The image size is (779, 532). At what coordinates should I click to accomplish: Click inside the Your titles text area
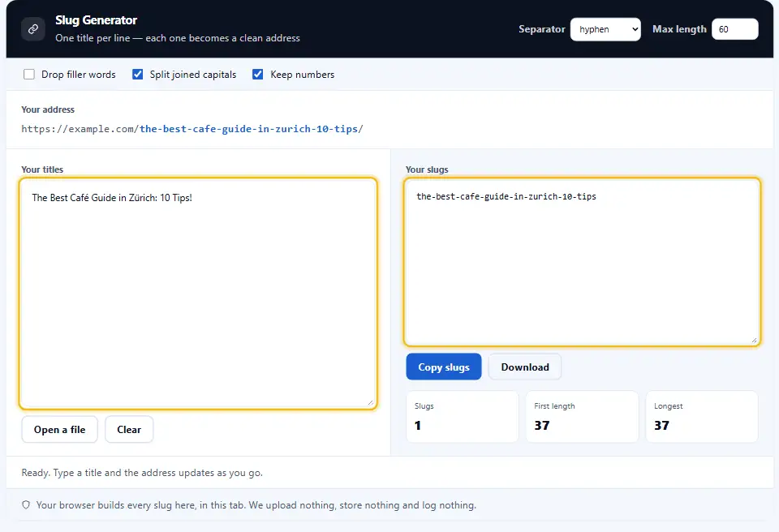click(x=198, y=294)
